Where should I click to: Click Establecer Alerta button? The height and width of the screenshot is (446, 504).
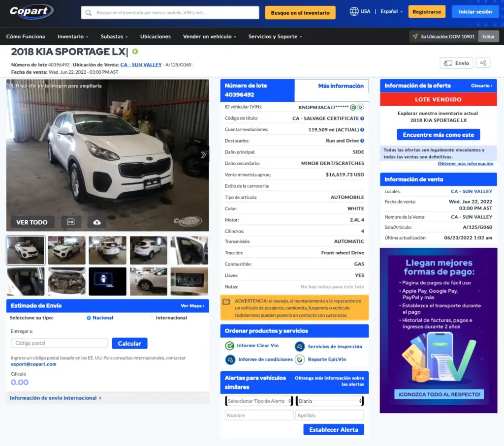333,430
